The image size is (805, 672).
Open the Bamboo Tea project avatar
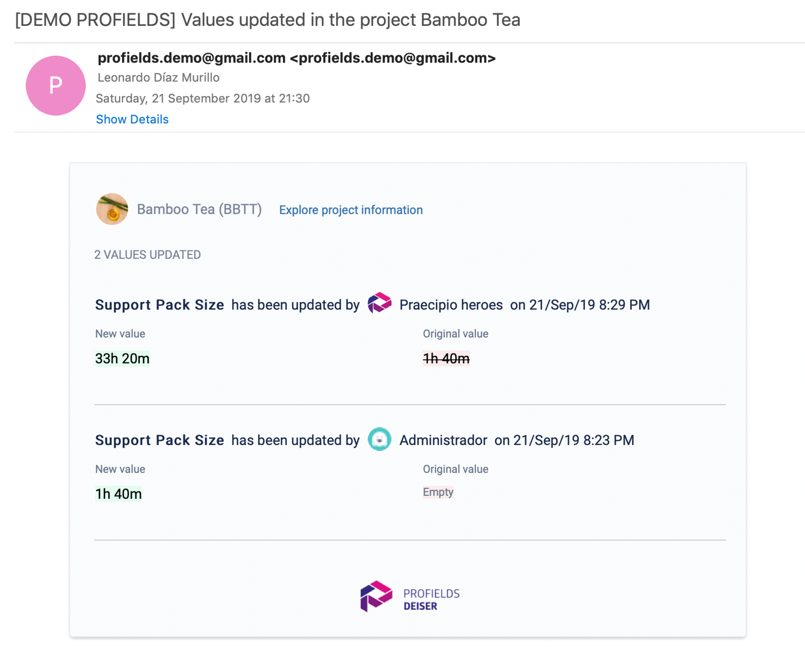(x=112, y=209)
